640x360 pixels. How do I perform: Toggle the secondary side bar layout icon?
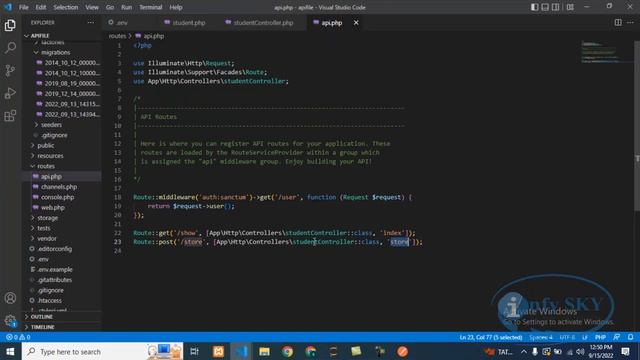tap(556, 7)
